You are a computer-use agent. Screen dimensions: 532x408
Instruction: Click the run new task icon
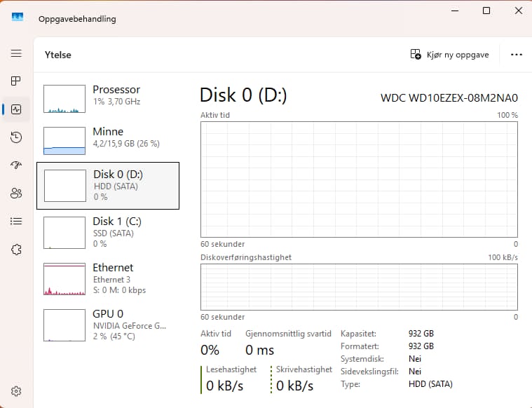[x=416, y=54]
